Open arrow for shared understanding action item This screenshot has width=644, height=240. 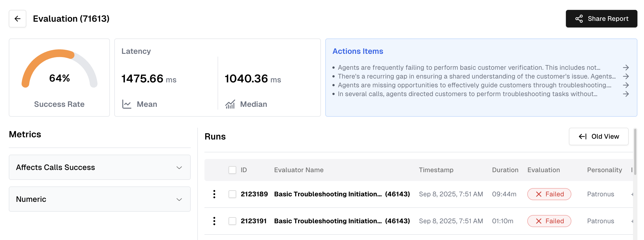point(626,76)
